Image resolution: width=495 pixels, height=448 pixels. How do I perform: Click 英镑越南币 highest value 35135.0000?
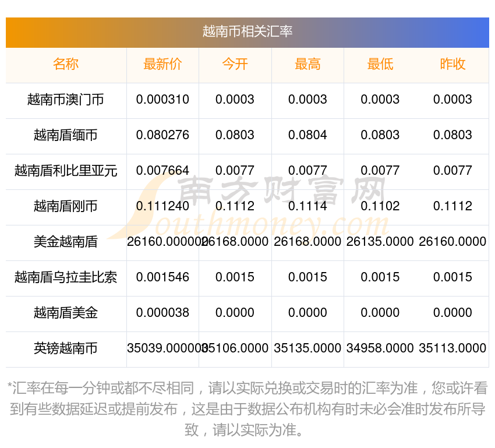307,348
